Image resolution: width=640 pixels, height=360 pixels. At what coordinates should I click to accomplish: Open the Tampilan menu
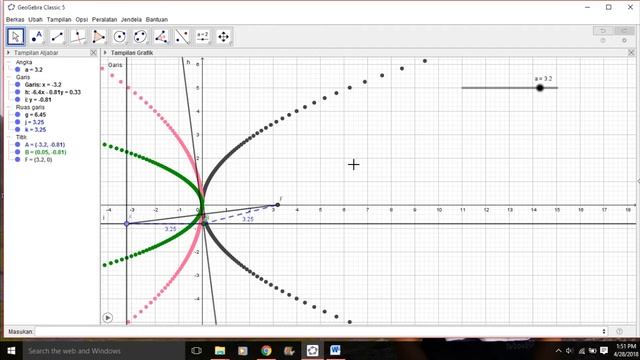tap(59, 20)
